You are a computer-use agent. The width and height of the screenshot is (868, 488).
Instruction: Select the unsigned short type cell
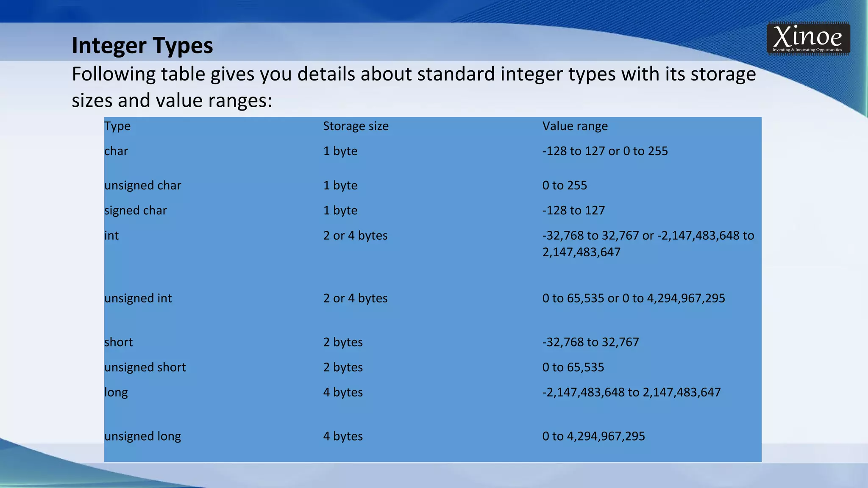click(145, 367)
